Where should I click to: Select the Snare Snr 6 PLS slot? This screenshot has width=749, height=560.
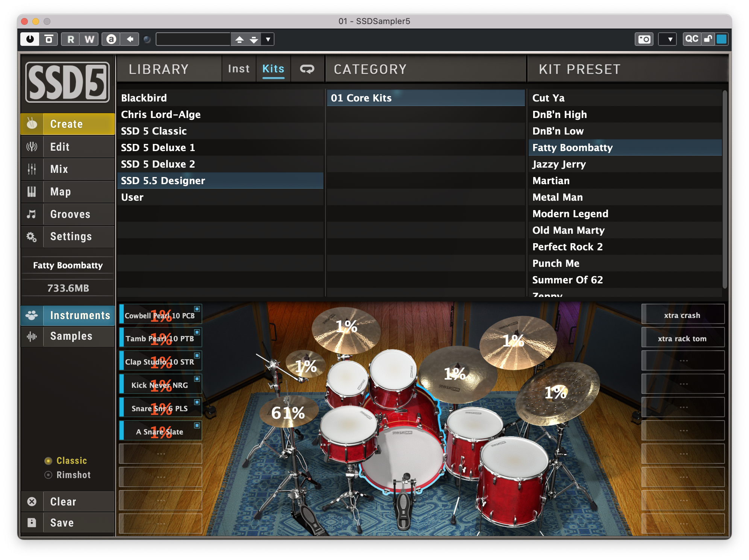(161, 408)
